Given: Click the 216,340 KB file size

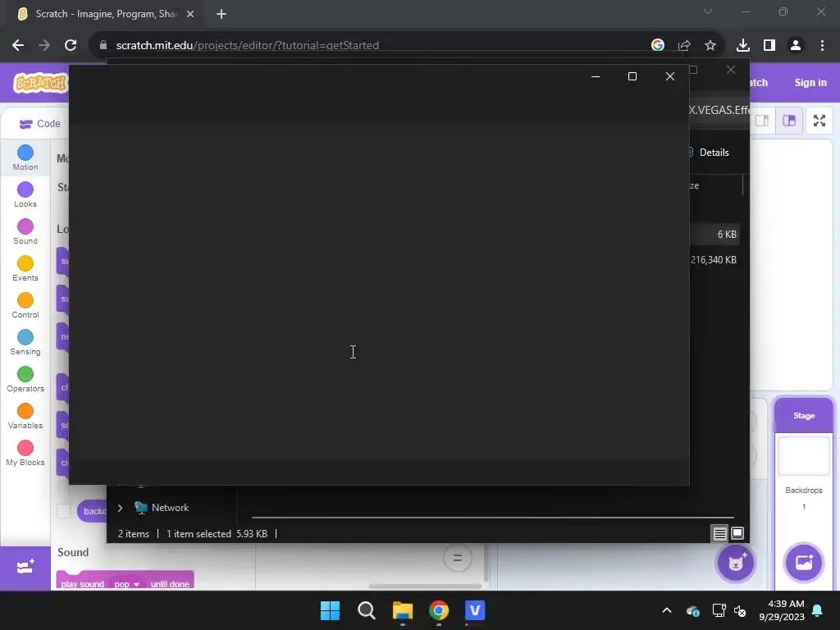Looking at the screenshot, I should tap(713, 260).
